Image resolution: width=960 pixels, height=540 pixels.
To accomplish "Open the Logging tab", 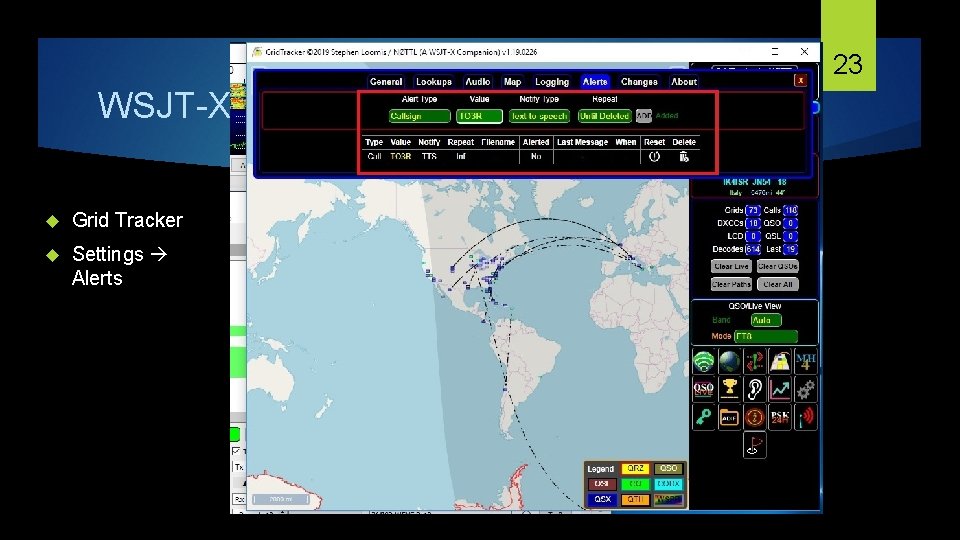I will 552,81.
